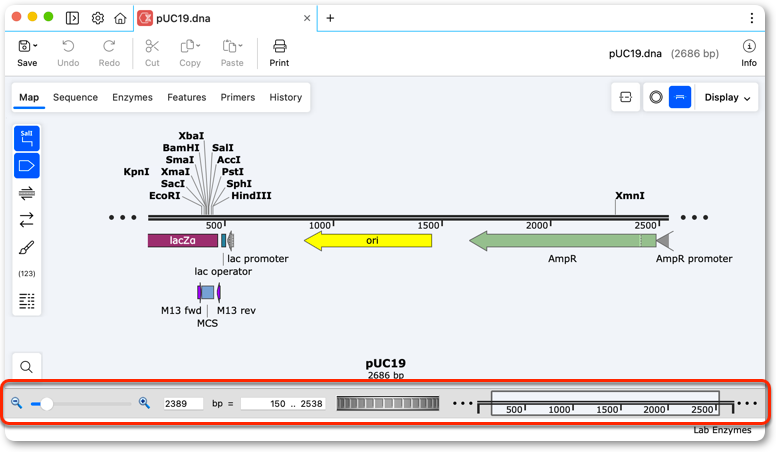
Task: Click the BamHI enzyme label
Action: pos(181,148)
